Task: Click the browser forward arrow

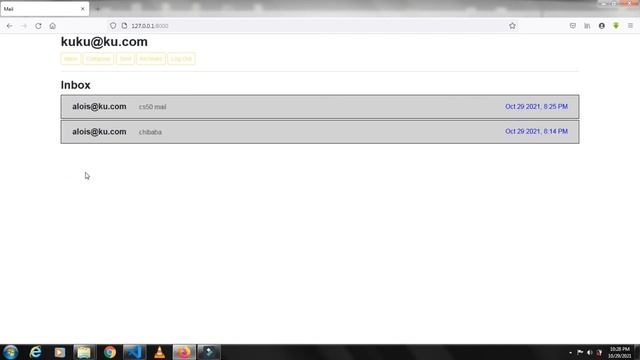Action: (24, 26)
